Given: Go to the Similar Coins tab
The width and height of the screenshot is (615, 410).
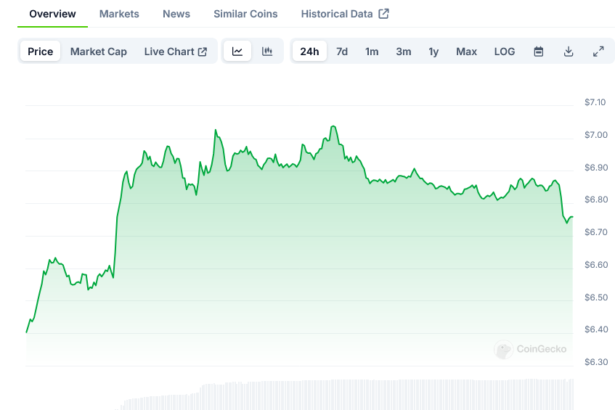Looking at the screenshot, I should (245, 14).
